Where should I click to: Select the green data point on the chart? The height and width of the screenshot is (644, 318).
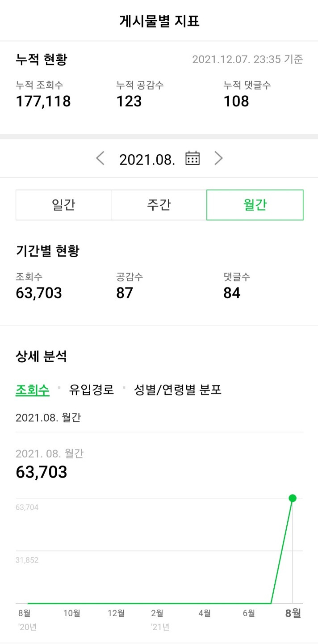(293, 498)
